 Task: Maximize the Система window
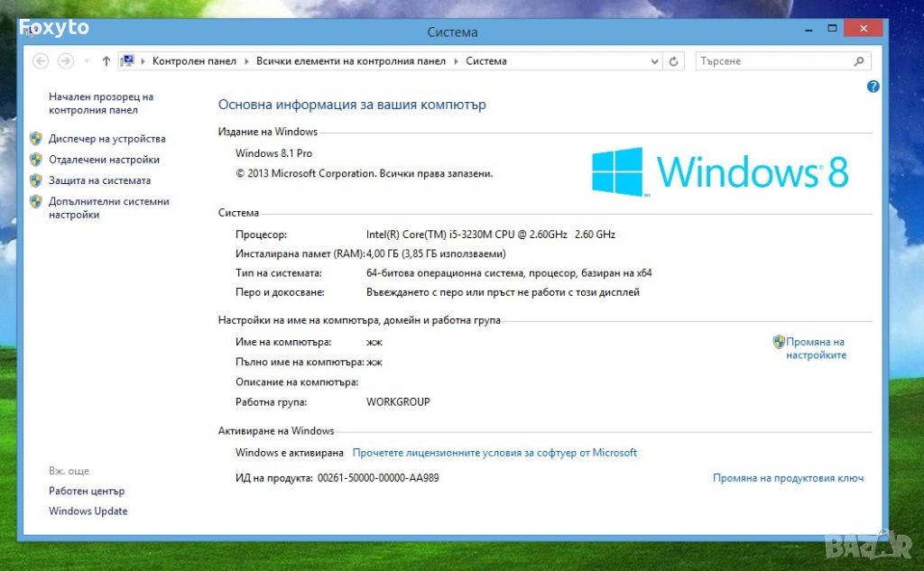pos(832,28)
